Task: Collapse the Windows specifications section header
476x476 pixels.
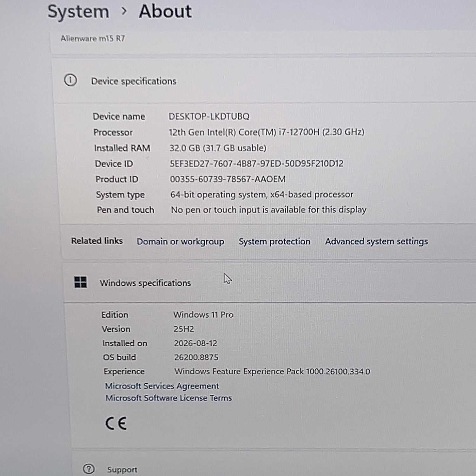Action: (x=270, y=282)
